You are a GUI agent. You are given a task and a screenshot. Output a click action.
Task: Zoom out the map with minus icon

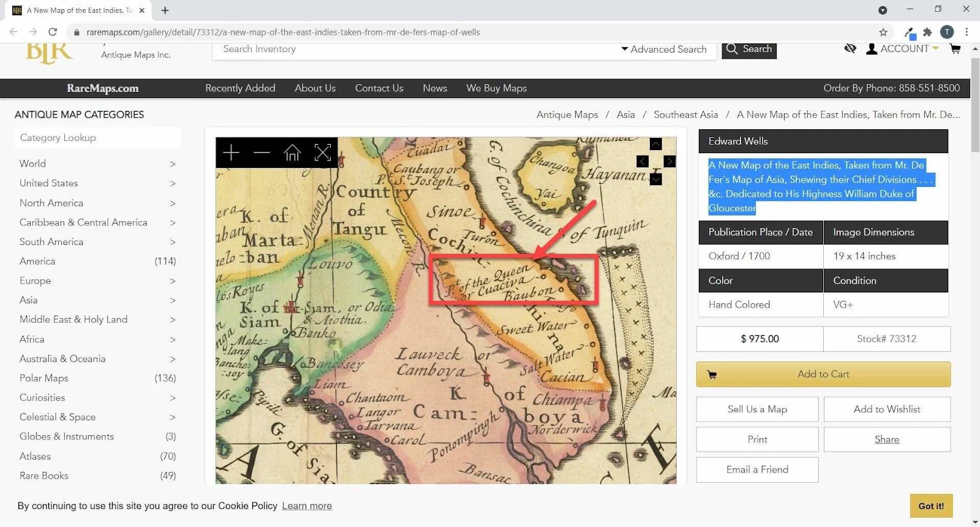tap(262, 153)
